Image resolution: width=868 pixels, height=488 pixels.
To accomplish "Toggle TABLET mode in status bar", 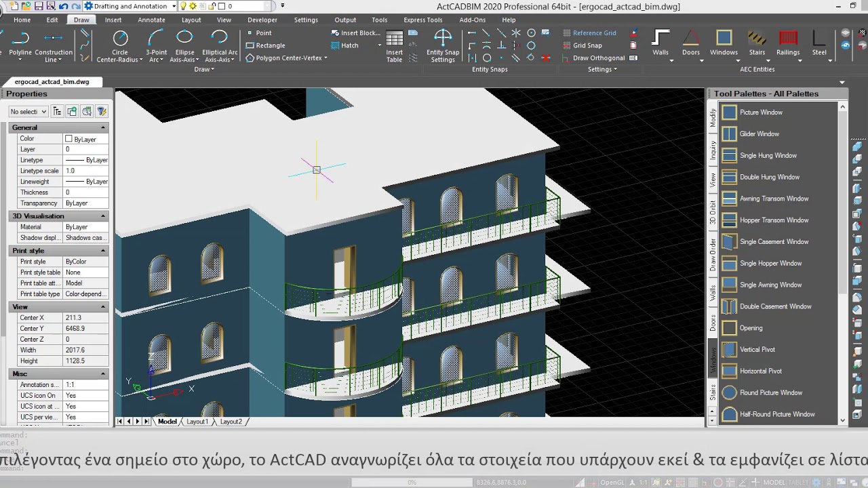I will pyautogui.click(x=798, y=483).
